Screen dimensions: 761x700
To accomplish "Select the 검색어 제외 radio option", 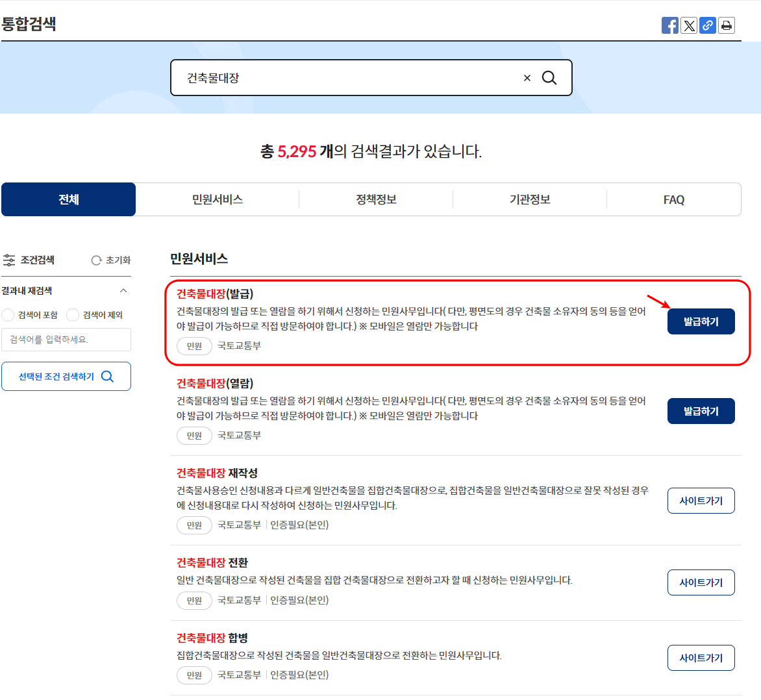I will coord(71,315).
